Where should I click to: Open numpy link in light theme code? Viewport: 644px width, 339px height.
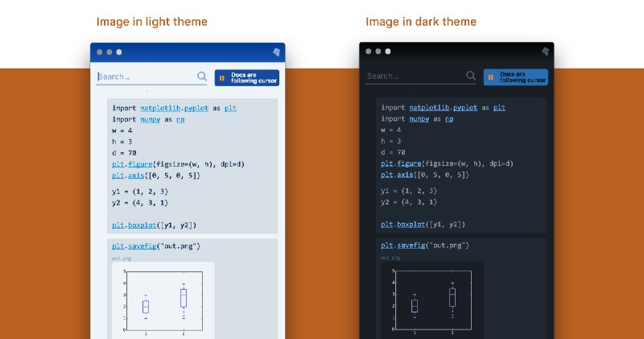point(151,119)
